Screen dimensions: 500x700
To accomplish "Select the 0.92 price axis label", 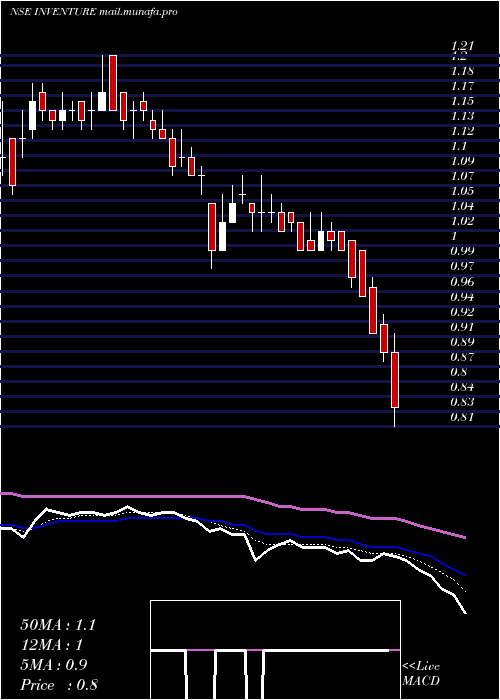I will click(462, 312).
